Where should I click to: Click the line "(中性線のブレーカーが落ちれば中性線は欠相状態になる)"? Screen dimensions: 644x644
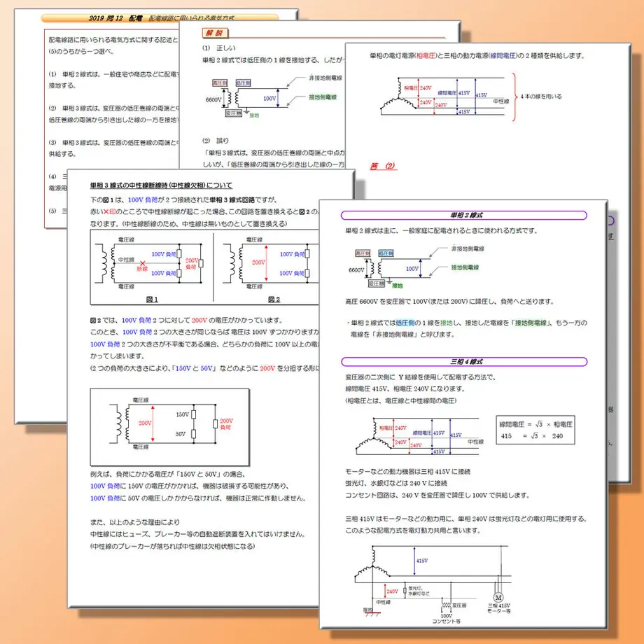click(x=172, y=546)
